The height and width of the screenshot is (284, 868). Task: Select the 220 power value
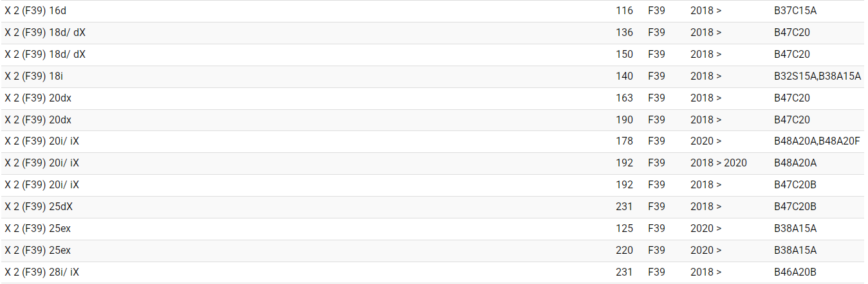point(624,251)
